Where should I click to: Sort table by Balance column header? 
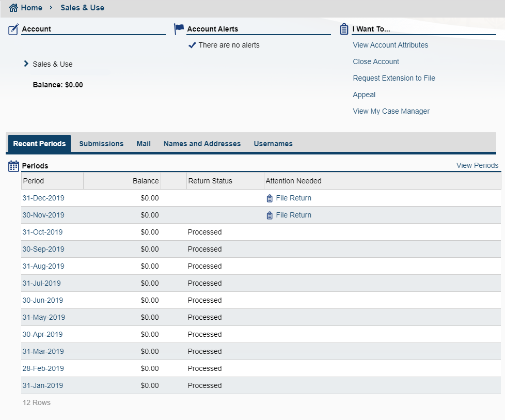click(145, 181)
